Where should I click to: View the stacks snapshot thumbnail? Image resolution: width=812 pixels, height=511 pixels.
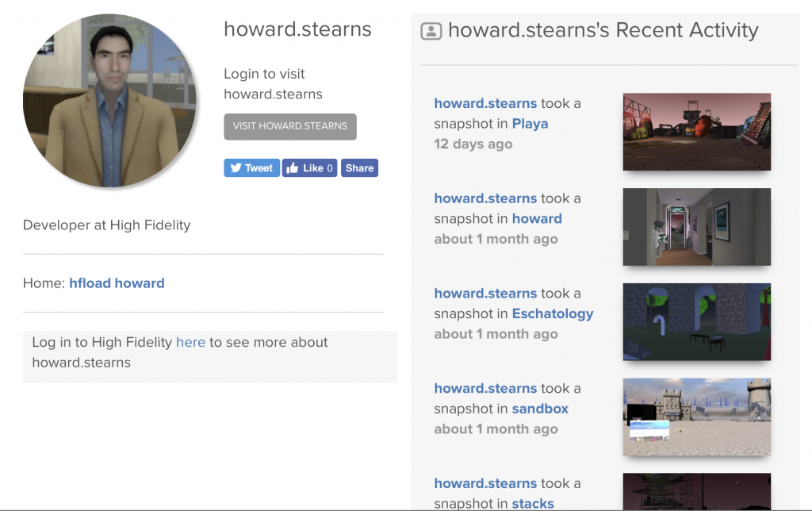[696, 491]
